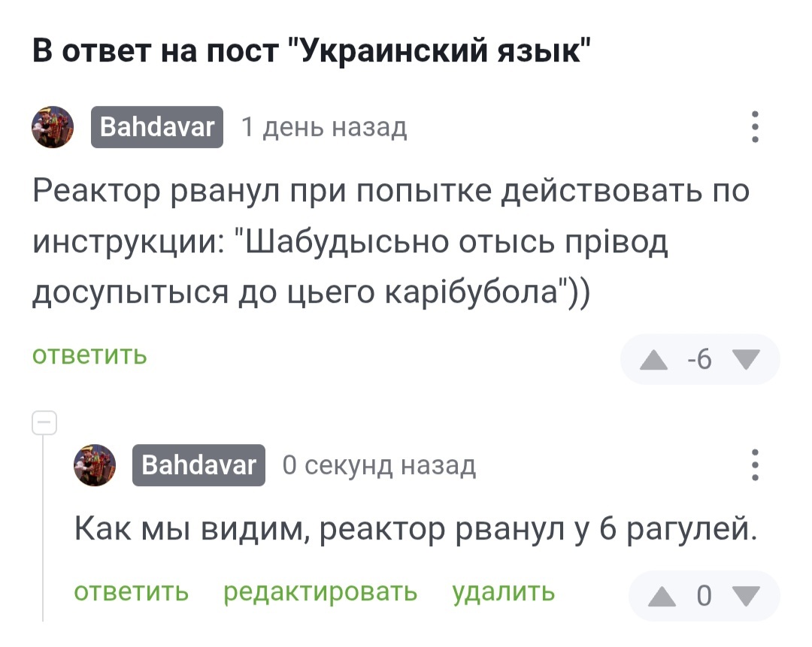Viewport: 812px width, 647px height.
Task: Click the "0 секунд назад" timestamp
Action: tap(379, 466)
